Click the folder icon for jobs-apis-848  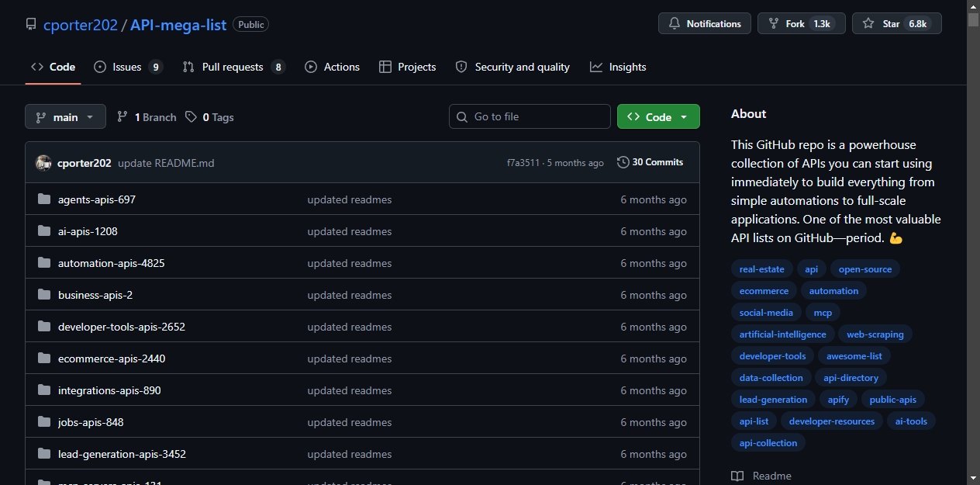(44, 422)
